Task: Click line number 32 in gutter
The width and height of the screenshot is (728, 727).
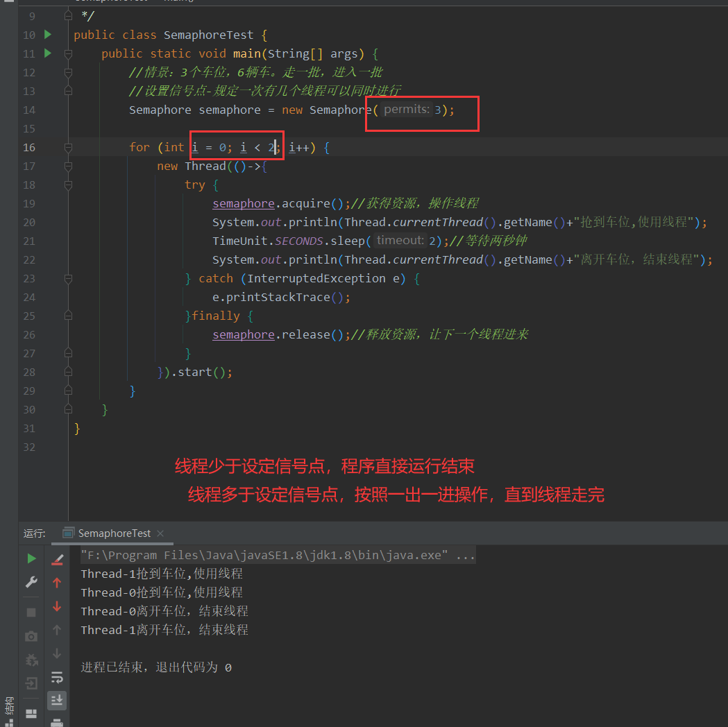Action: [28, 447]
